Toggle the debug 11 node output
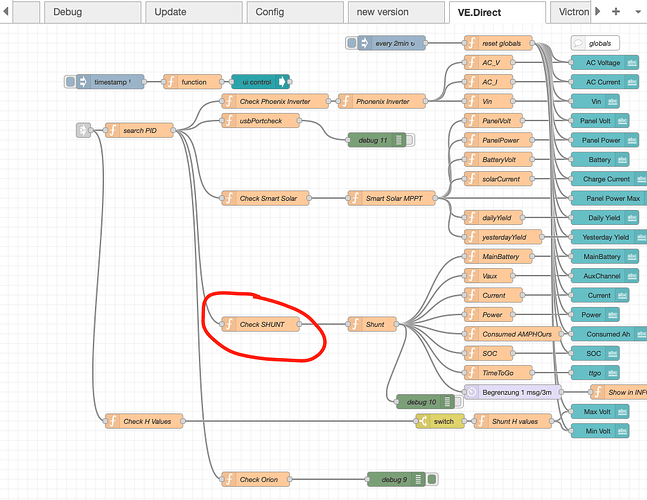This screenshot has height=500, width=647. click(x=410, y=140)
